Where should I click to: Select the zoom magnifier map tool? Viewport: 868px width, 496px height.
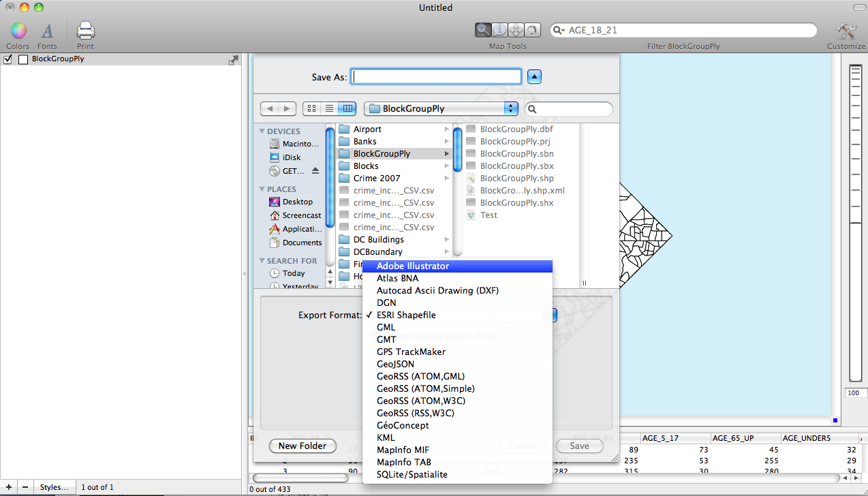pos(483,30)
